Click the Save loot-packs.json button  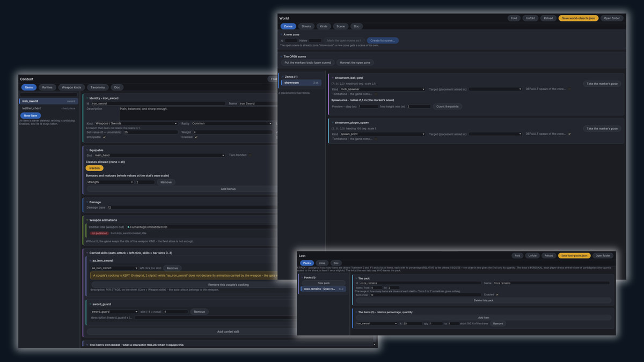[x=575, y=256]
